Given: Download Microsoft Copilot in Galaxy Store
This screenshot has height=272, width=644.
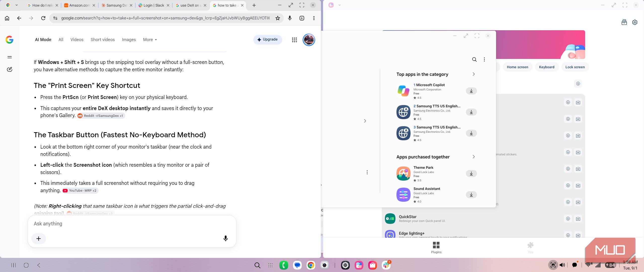Looking at the screenshot, I should click(471, 91).
